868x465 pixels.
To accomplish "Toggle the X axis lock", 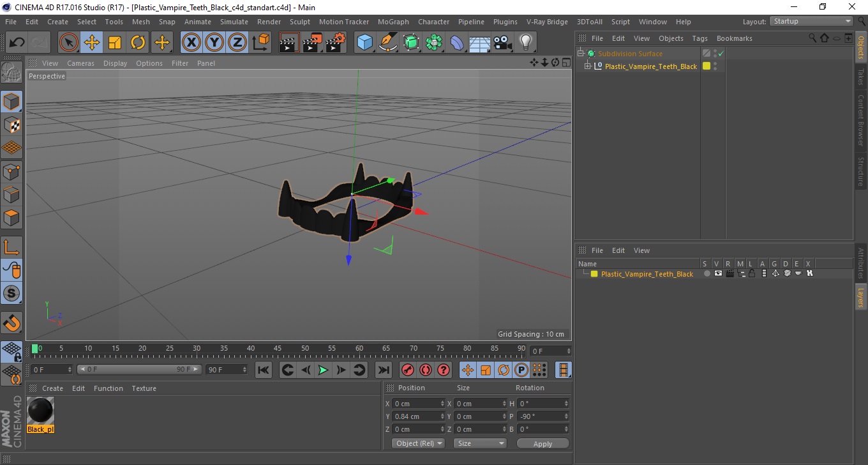I will [191, 43].
